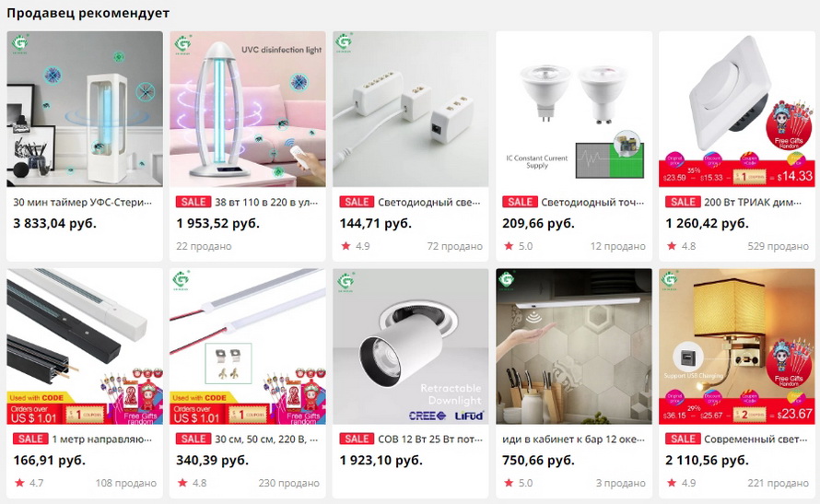The height and width of the screenshot is (504, 820).
Task: Click the SALE badge on 166,91 руб. track rail
Action: coord(30,439)
